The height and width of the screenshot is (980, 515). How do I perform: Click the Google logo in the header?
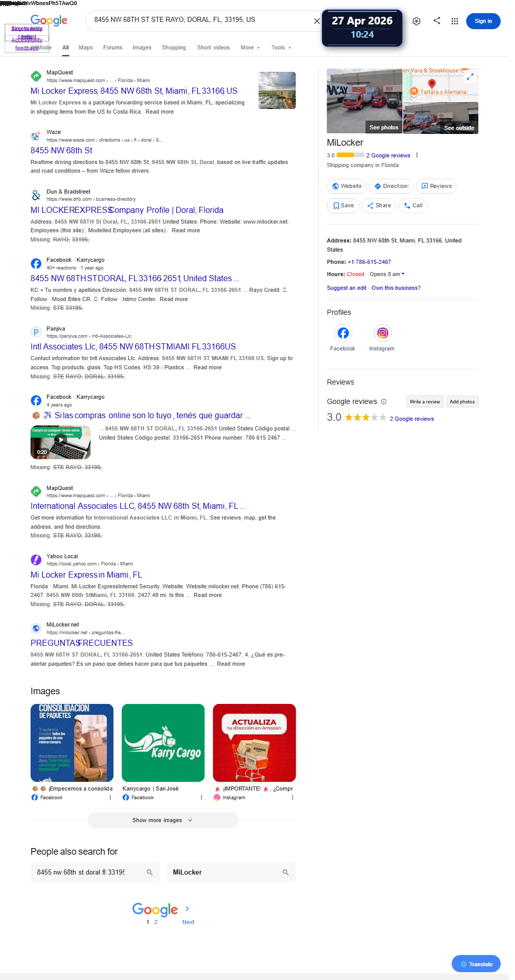pyautogui.click(x=49, y=20)
